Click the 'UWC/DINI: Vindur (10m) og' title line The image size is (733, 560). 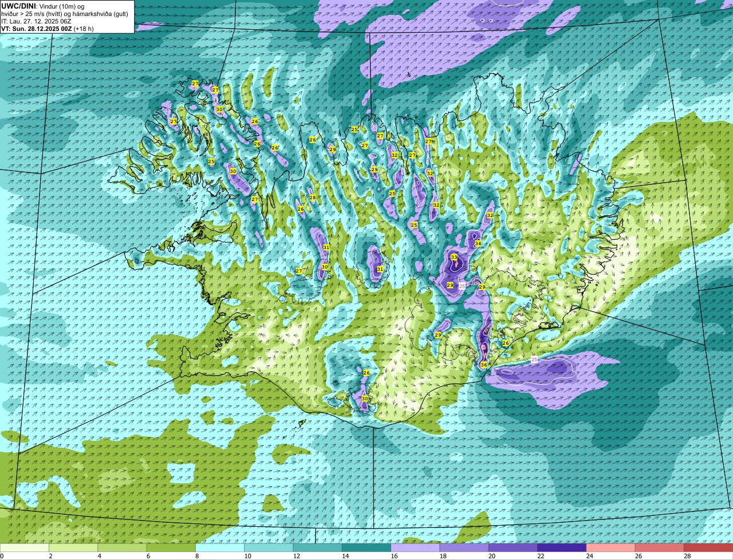tap(43, 6)
